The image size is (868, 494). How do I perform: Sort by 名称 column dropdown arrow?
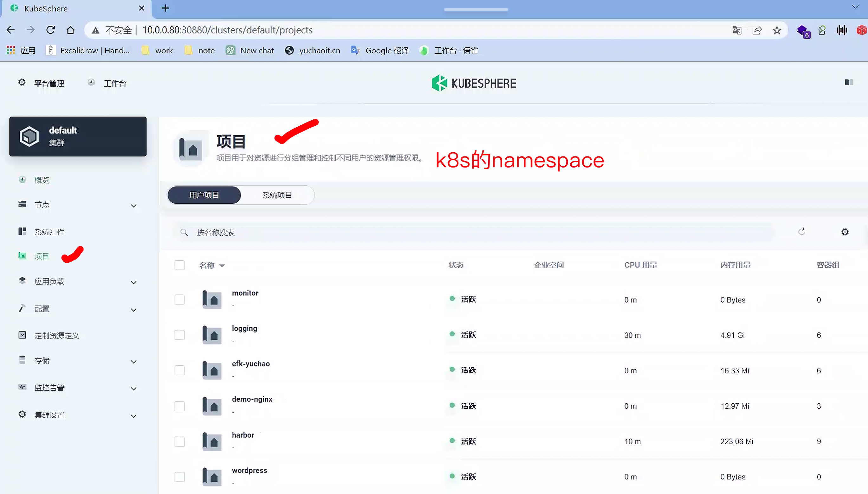click(222, 266)
